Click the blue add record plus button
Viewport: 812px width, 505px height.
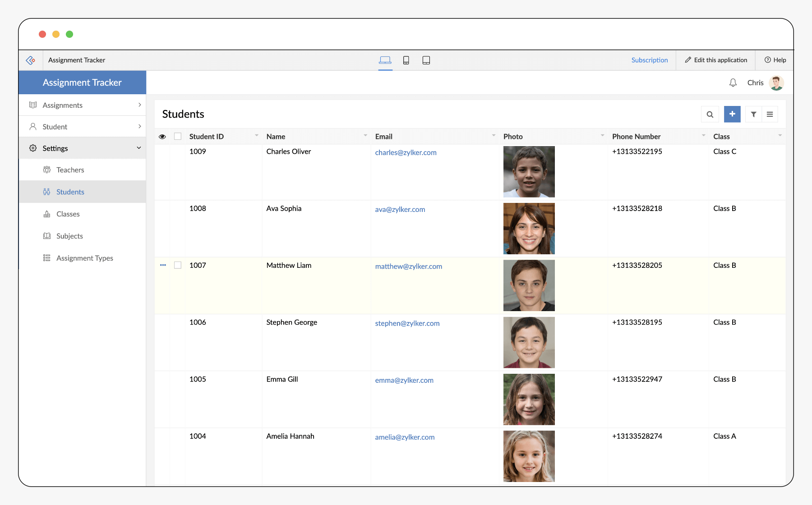[732, 115]
